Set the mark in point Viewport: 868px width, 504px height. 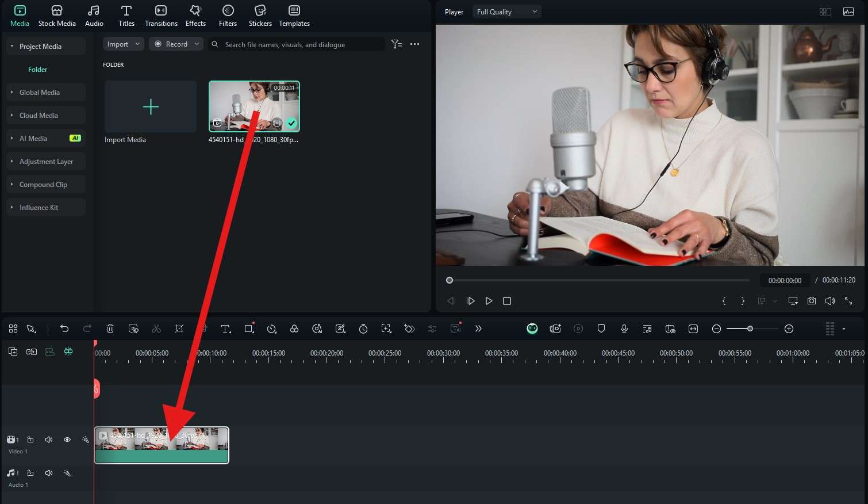point(724,301)
